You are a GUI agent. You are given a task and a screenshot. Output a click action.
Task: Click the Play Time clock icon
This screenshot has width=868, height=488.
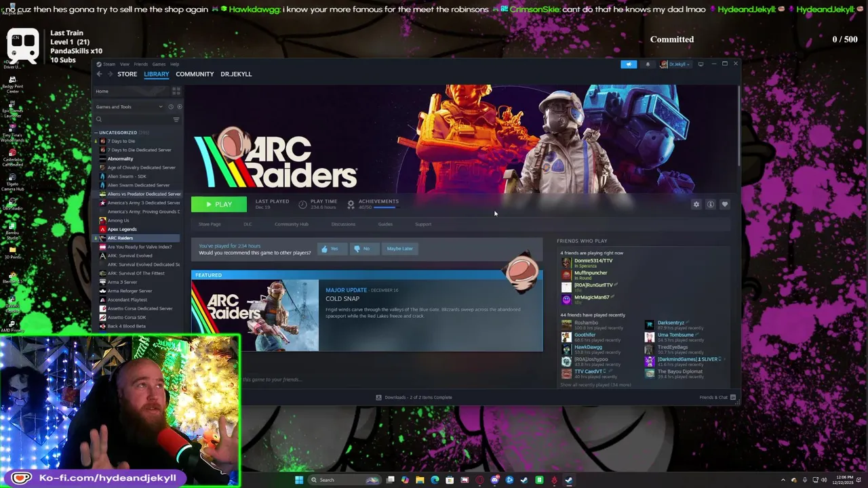(x=302, y=204)
